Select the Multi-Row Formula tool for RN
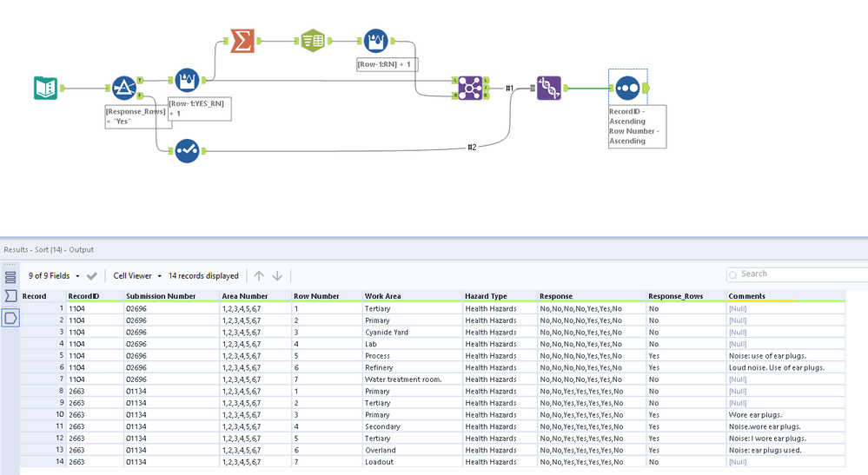This screenshot has width=868, height=475. click(376, 40)
